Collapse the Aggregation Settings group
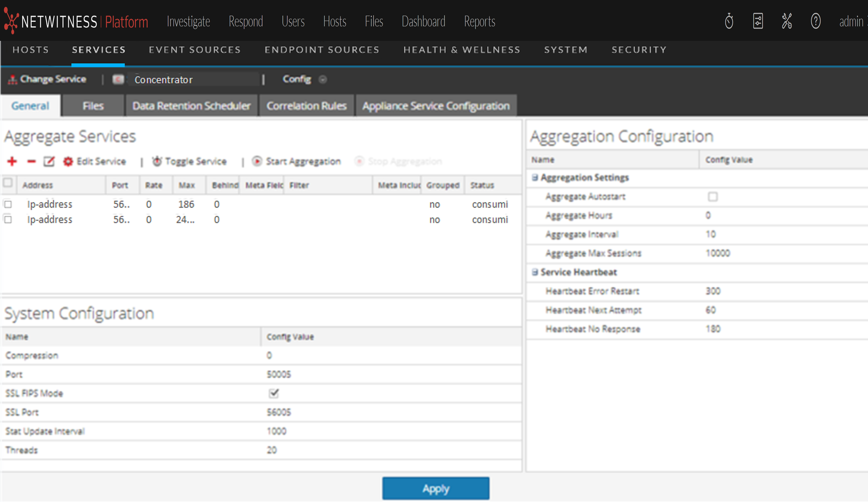Viewport: 868px width, 502px height. (x=535, y=178)
